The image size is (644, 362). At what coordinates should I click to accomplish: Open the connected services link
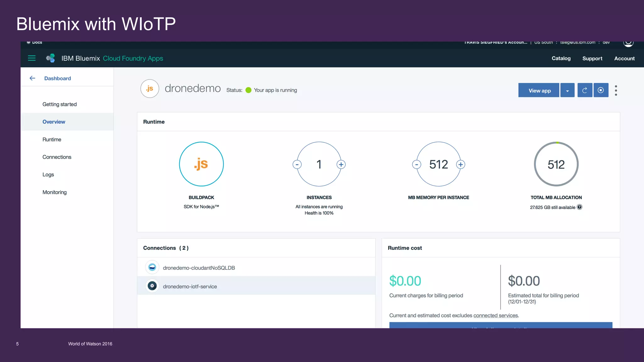[495, 315]
